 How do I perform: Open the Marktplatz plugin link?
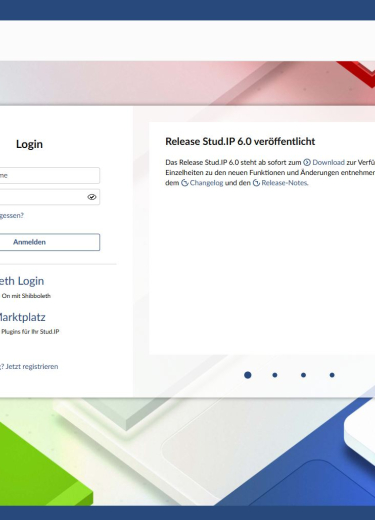click(x=23, y=317)
